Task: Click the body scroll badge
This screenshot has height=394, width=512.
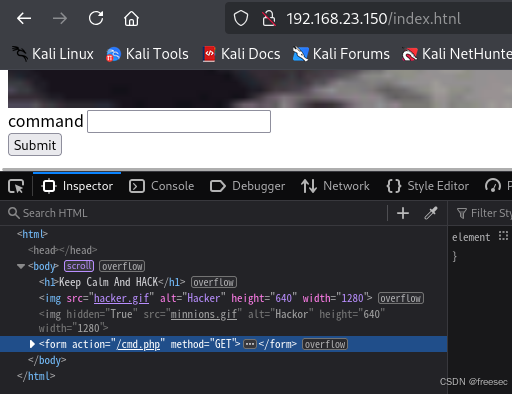Action: pyautogui.click(x=79, y=266)
